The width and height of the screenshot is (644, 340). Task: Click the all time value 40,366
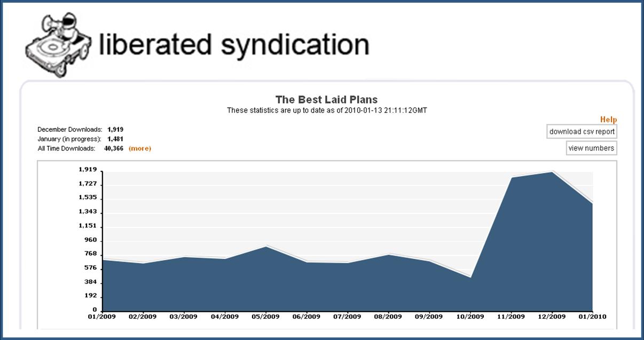tap(114, 148)
